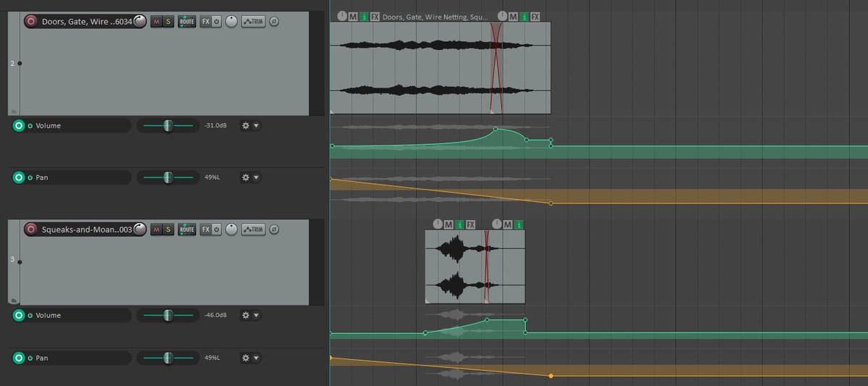
Task: Open item properties of first Squeaks item
Action: (459, 225)
